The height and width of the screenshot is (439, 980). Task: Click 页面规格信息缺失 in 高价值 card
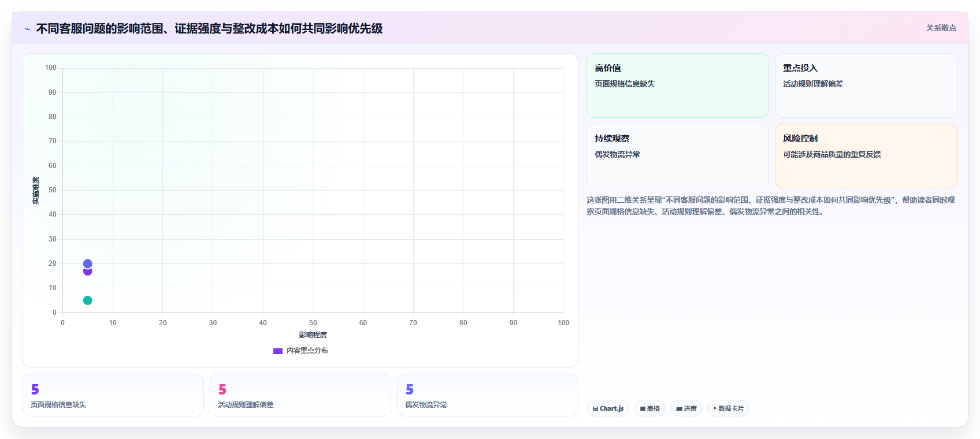[x=625, y=84]
